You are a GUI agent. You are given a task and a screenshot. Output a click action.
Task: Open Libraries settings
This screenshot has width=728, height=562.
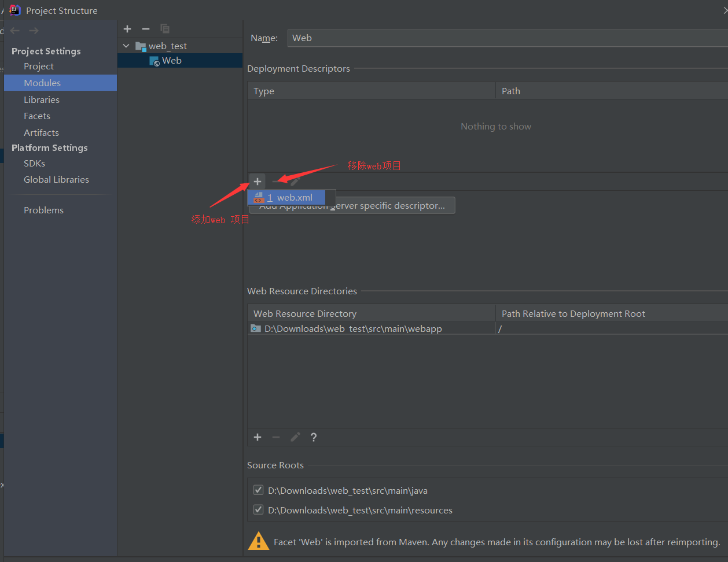[42, 100]
